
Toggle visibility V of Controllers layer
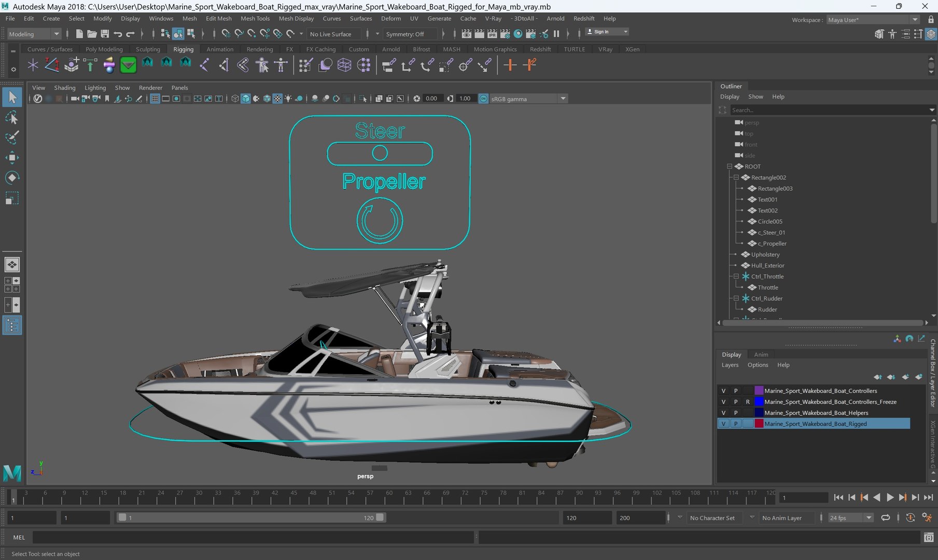click(723, 391)
